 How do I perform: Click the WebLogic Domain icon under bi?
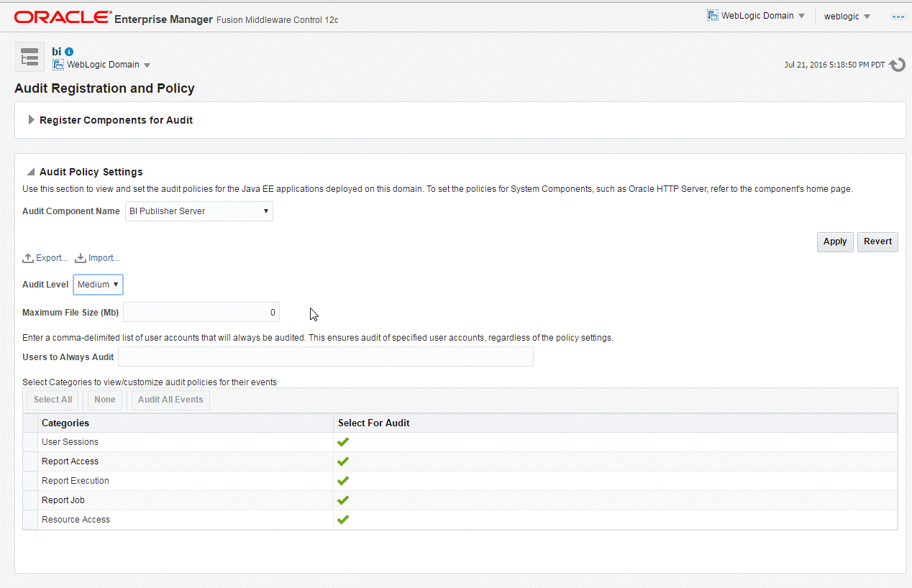58,65
